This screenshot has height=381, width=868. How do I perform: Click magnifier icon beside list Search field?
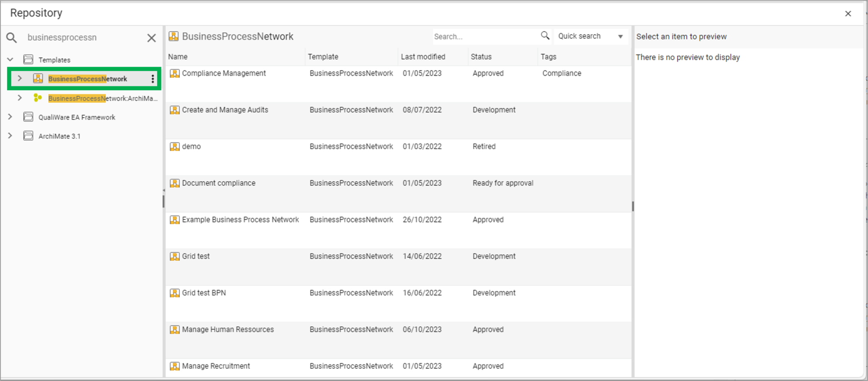coord(545,36)
